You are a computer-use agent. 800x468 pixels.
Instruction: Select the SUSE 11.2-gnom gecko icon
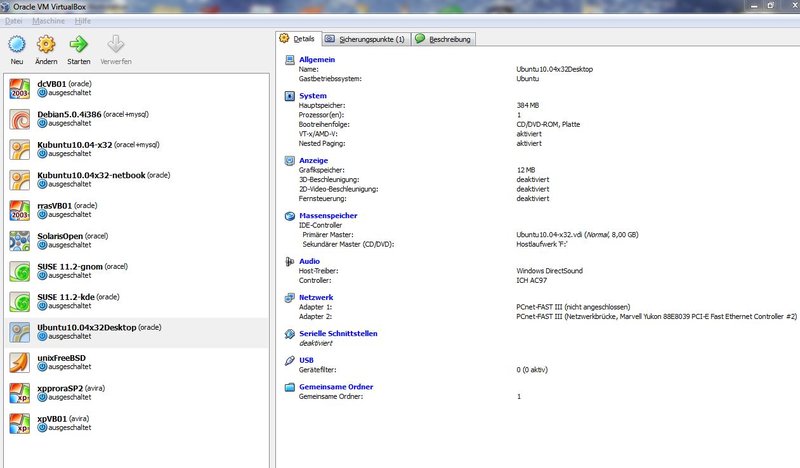click(20, 271)
